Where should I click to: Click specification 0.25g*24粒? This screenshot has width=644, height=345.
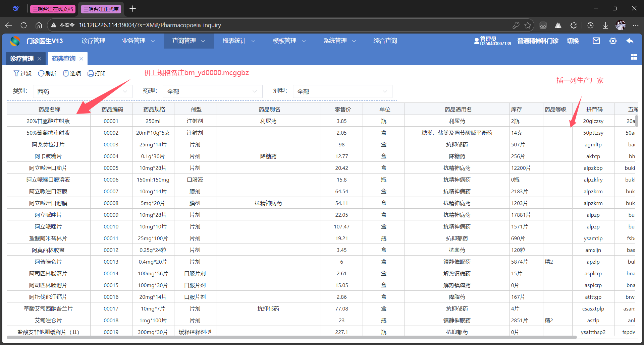click(x=153, y=250)
